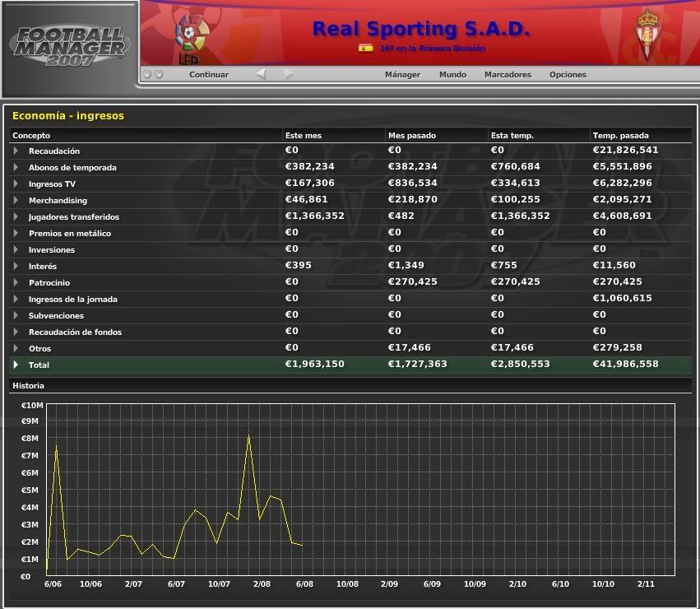Select the Otros label

[x=39, y=348]
